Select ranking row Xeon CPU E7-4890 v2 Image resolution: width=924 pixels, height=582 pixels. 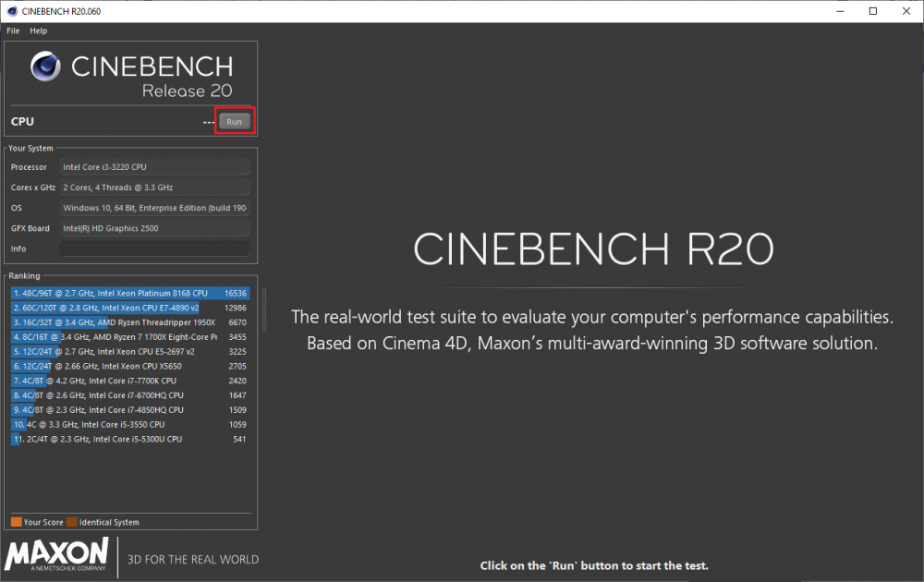pos(130,308)
